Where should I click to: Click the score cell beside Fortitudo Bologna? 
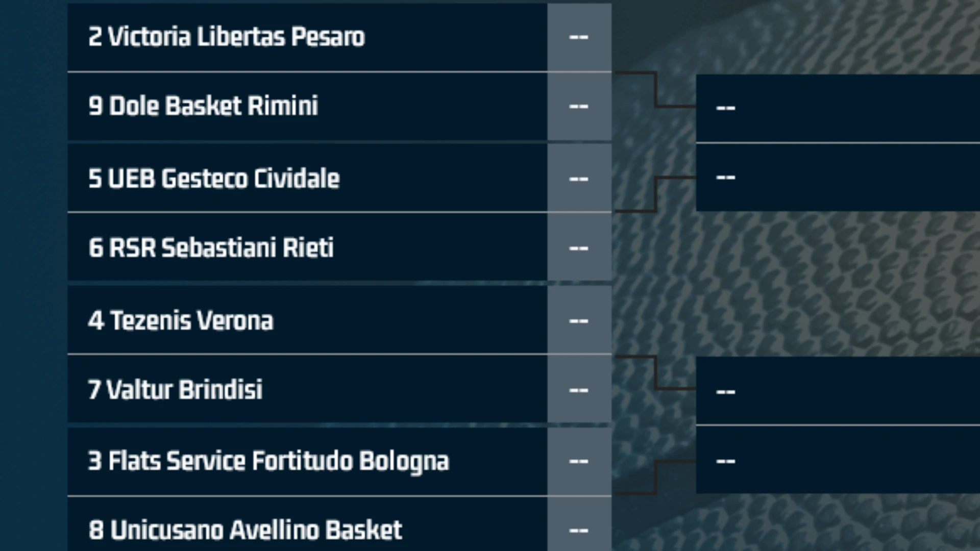coord(579,461)
